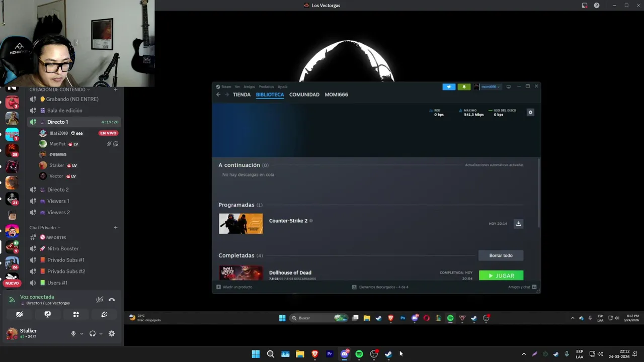
Task: Open Discord activities launcher button
Action: (76, 314)
